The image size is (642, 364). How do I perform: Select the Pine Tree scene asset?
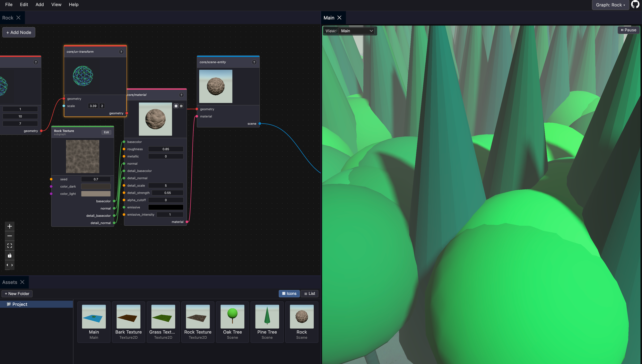point(267,322)
